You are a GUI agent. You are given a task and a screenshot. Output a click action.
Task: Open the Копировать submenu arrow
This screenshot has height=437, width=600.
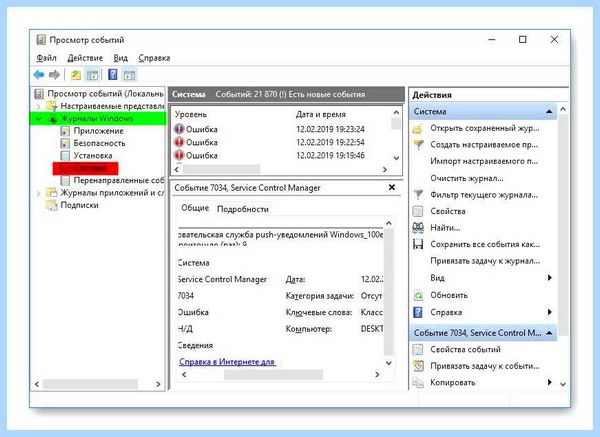(549, 382)
